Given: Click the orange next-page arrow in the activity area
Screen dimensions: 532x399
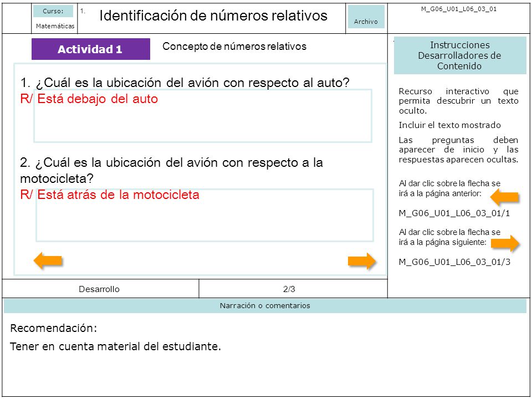Looking at the screenshot, I should (x=362, y=261).
